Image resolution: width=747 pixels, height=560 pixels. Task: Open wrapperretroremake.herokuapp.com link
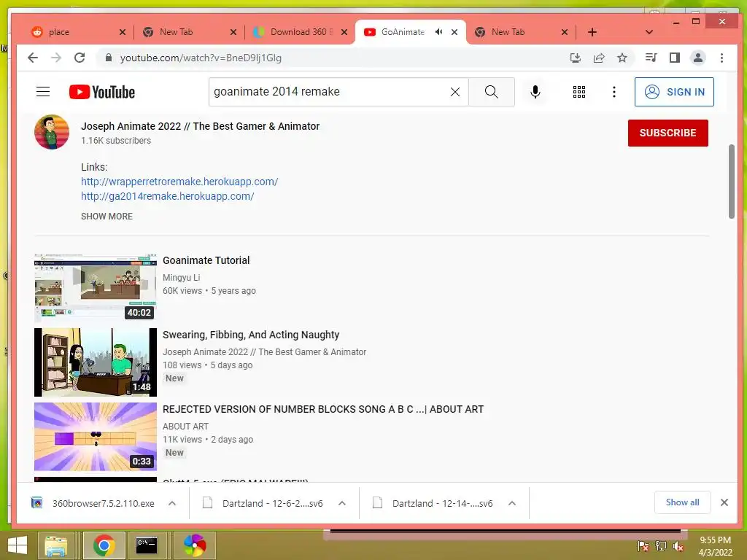click(179, 182)
